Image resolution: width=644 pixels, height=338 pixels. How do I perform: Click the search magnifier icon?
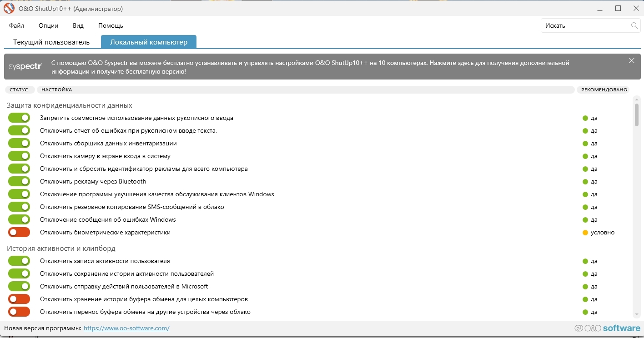[x=634, y=25]
